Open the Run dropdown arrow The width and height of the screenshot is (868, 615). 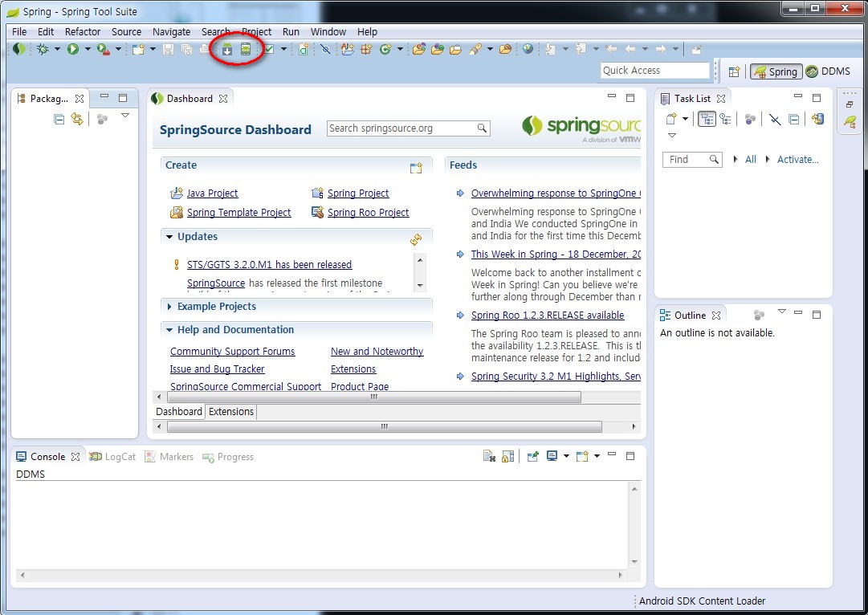click(x=88, y=49)
